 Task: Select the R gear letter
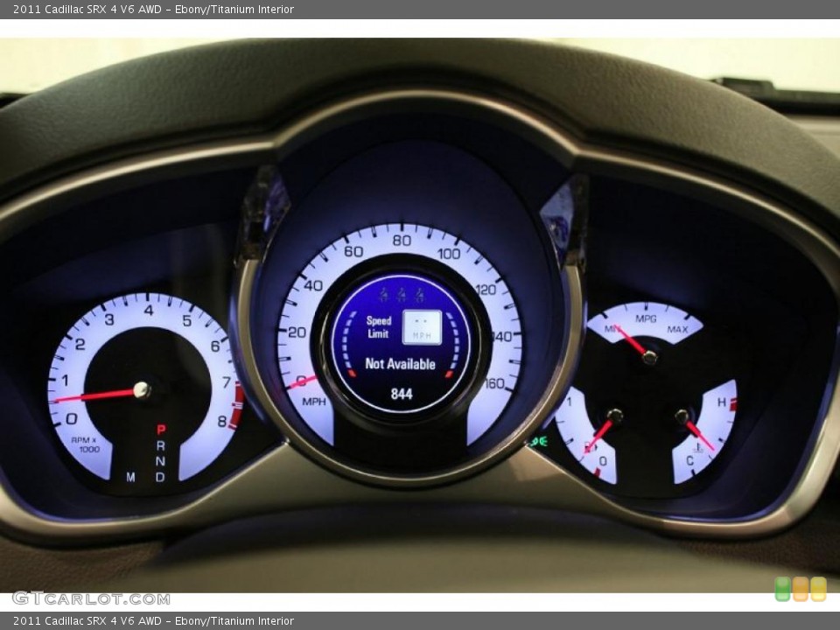(x=160, y=445)
